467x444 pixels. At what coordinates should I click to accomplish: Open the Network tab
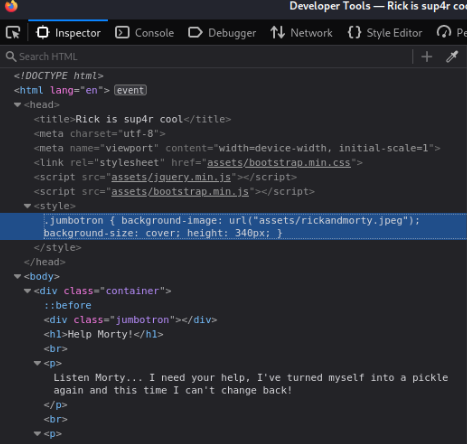pyautogui.click(x=301, y=33)
